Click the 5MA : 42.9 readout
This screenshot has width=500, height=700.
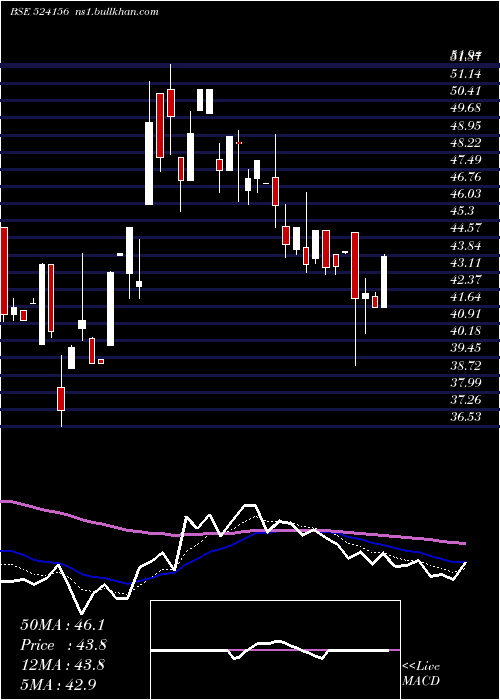[x=58, y=684]
